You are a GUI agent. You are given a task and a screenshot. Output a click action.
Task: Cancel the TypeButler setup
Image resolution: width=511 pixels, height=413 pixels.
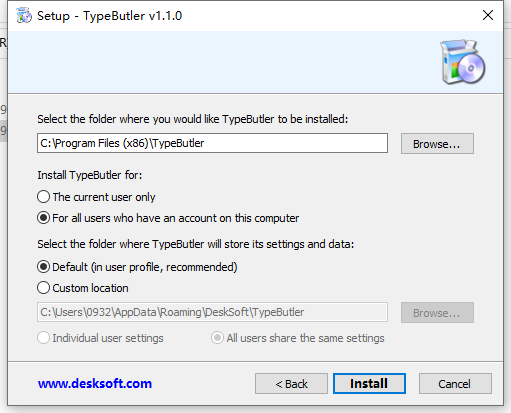coord(455,384)
